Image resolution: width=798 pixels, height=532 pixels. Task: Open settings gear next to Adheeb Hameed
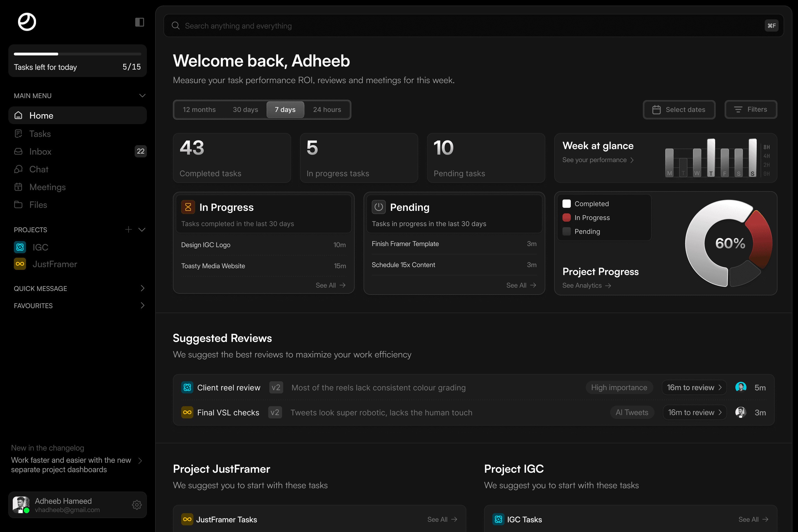(137, 505)
